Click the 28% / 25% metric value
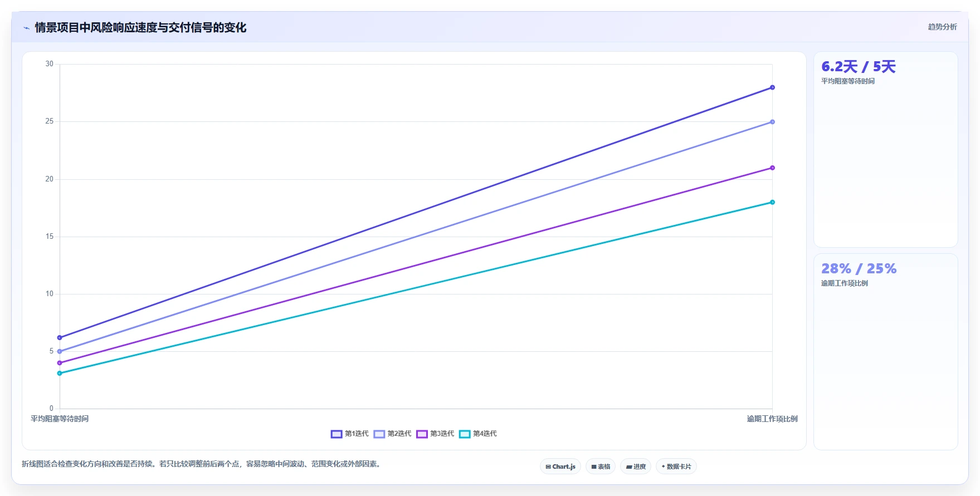The image size is (980, 496). [859, 269]
